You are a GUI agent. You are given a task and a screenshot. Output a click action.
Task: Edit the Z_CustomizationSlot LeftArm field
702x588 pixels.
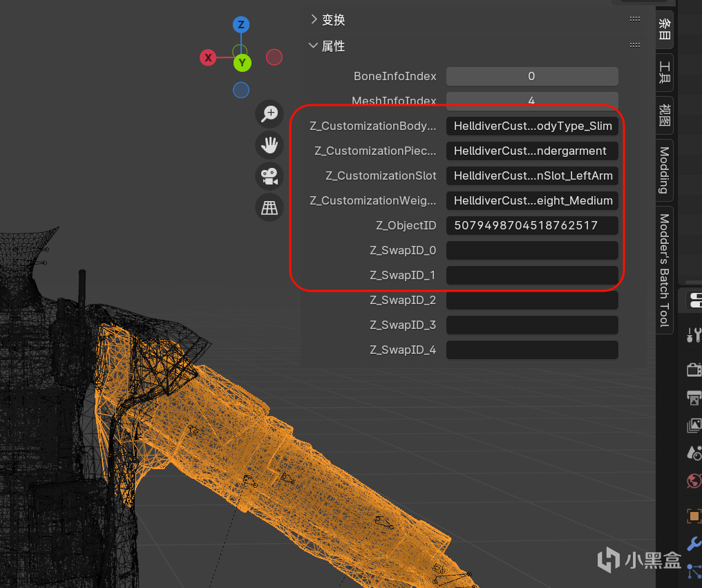pos(532,176)
